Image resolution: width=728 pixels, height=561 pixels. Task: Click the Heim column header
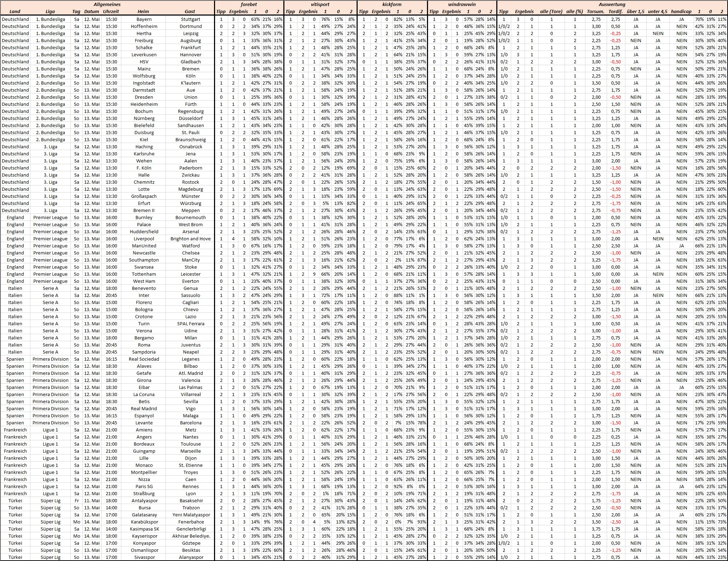[144, 11]
